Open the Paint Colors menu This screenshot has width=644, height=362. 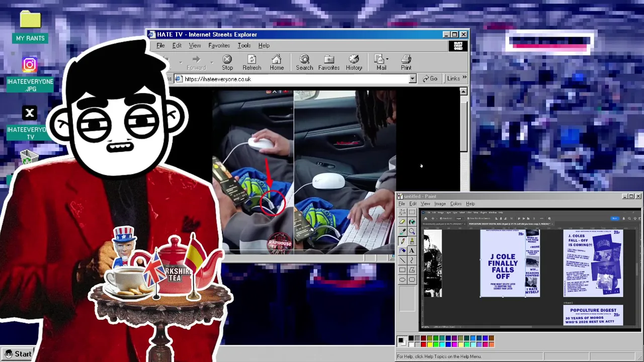pyautogui.click(x=456, y=204)
